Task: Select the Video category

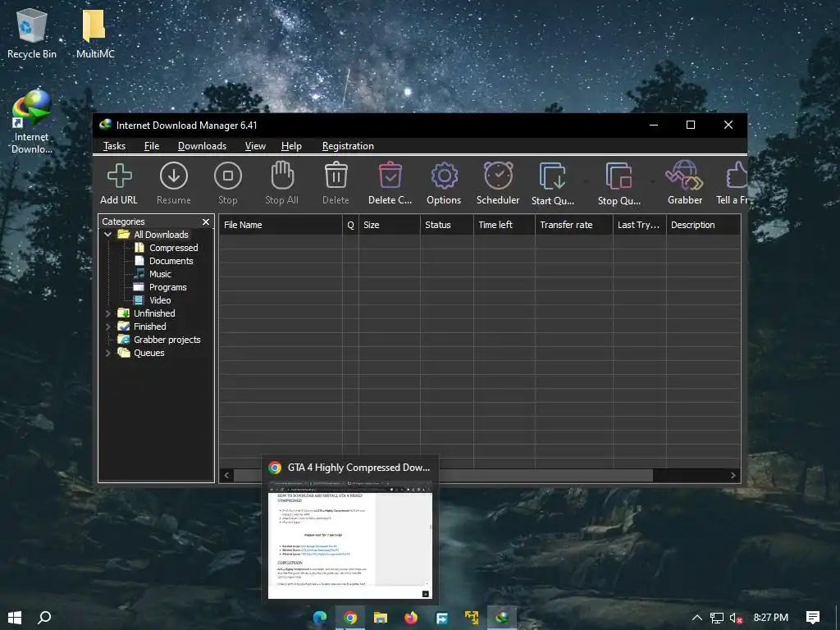Action: point(153,300)
